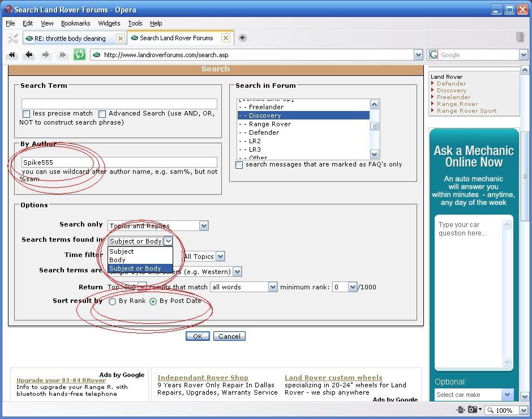The image size is (532, 419).
Task: Select the By Rank radio button
Action: [x=112, y=301]
